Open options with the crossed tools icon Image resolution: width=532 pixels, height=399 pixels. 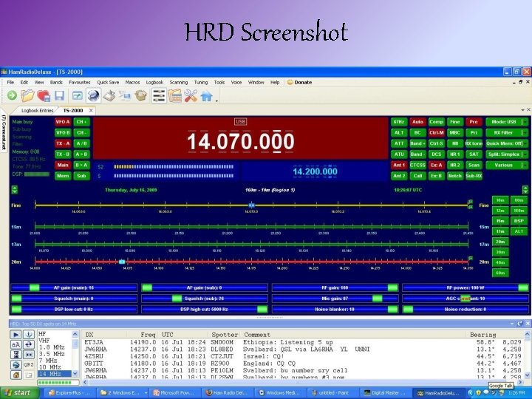tap(191, 96)
